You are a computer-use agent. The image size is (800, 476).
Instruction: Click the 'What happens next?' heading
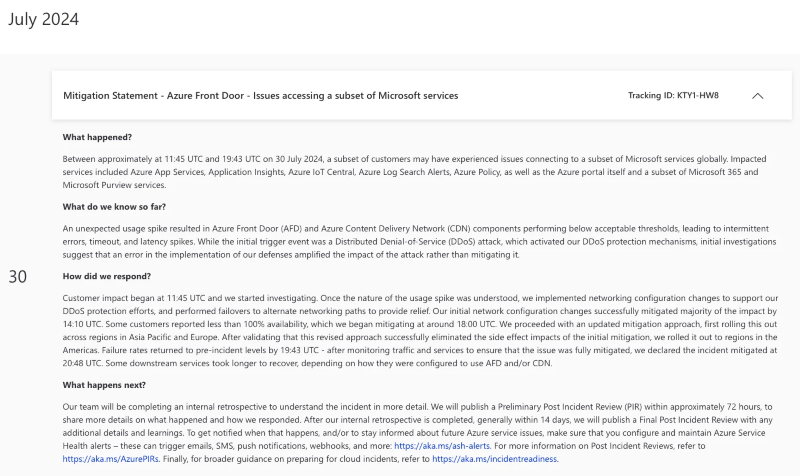(x=104, y=385)
